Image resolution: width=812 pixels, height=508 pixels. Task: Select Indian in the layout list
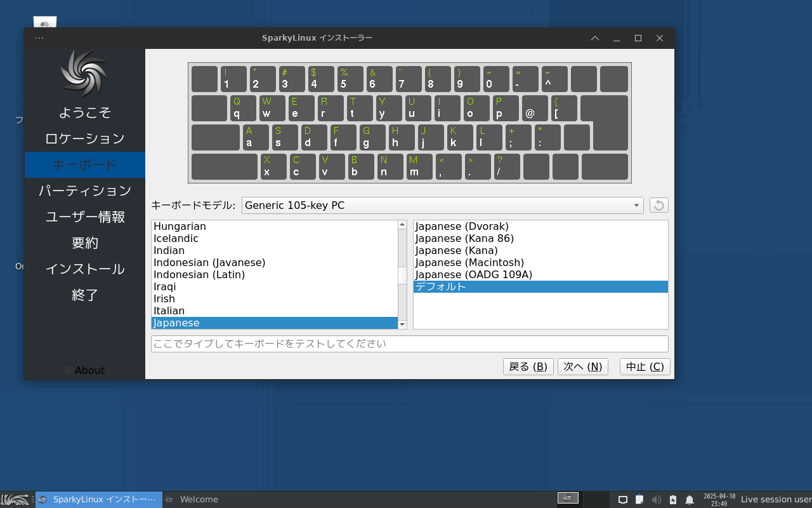tap(275, 250)
